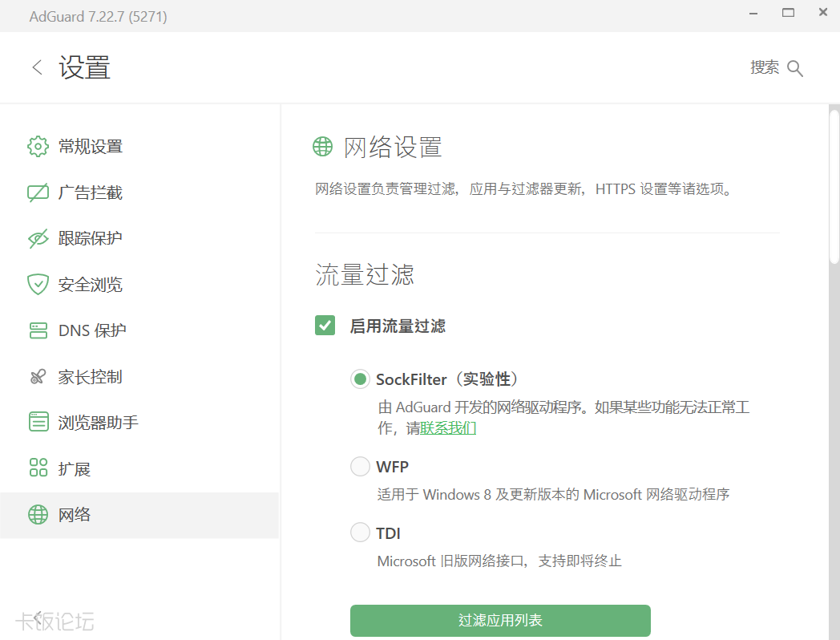840x640 pixels.
Task: Click the TDI 旧版网络接口 description text
Action: click(499, 561)
